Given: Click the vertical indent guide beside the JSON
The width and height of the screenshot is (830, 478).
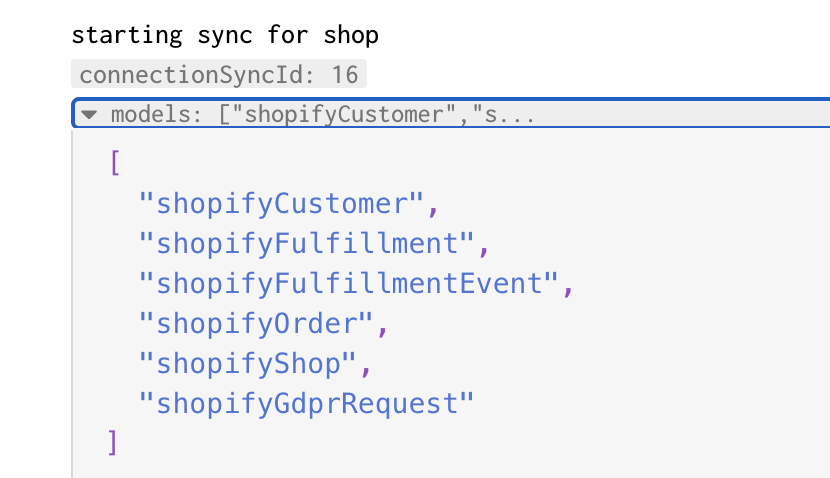Looking at the screenshot, I should pyautogui.click(x=72, y=303).
